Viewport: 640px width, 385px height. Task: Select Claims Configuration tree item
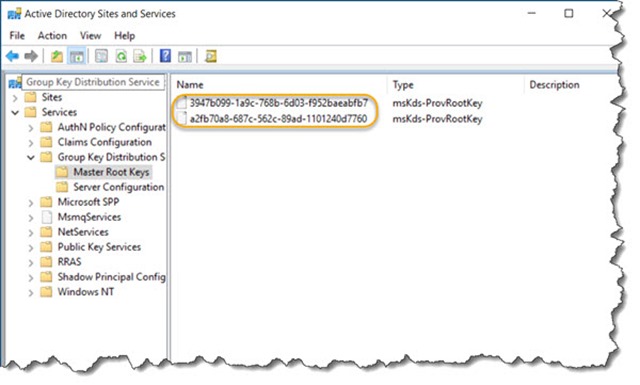tap(104, 142)
